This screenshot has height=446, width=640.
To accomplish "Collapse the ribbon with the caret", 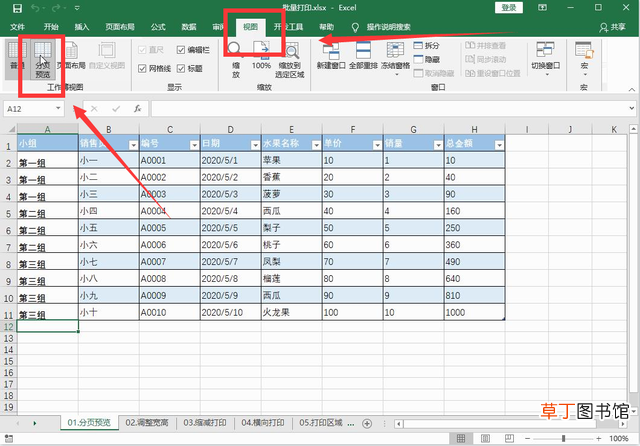I will 631,89.
